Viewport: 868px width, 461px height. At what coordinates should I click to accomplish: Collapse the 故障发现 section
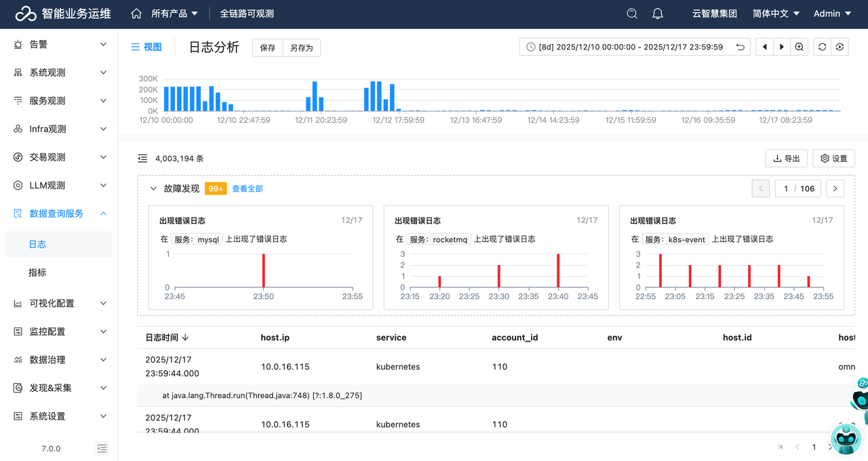[153, 188]
